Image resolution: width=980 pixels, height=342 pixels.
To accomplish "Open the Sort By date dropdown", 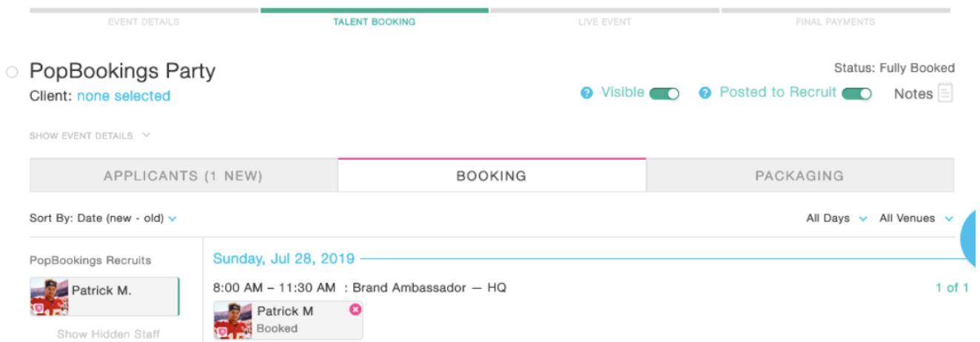I will (x=103, y=218).
